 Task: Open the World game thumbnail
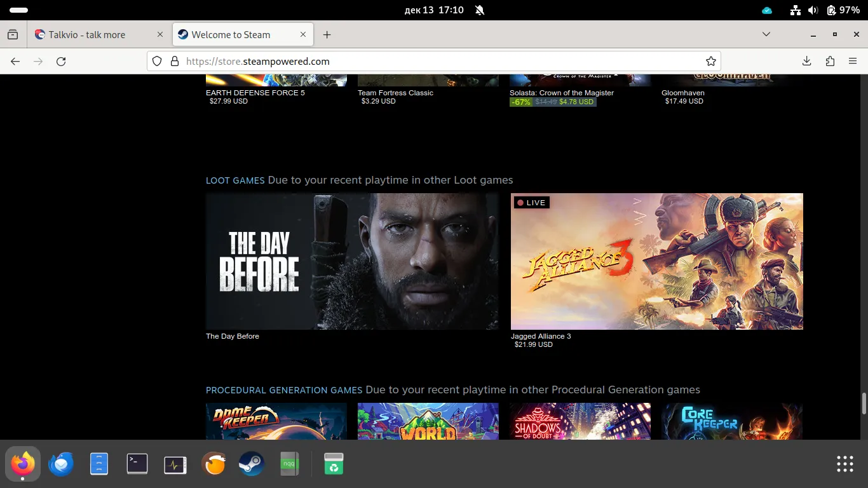pyautogui.click(x=428, y=421)
